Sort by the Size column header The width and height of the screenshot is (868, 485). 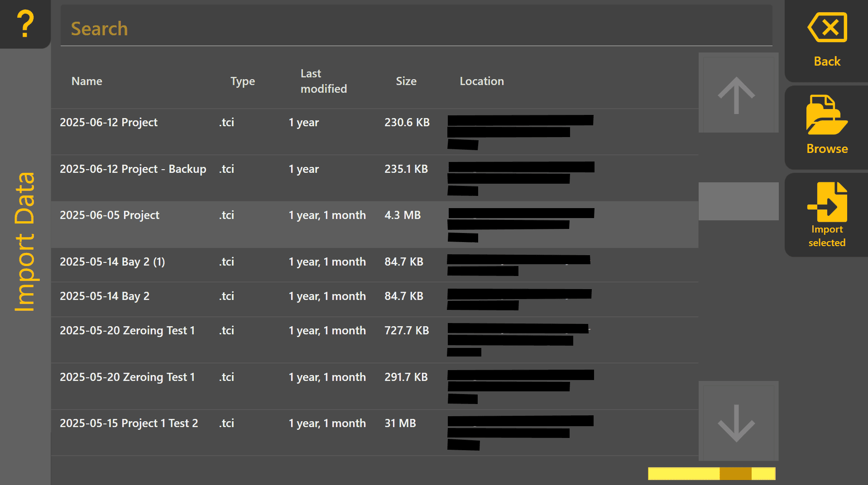click(406, 81)
